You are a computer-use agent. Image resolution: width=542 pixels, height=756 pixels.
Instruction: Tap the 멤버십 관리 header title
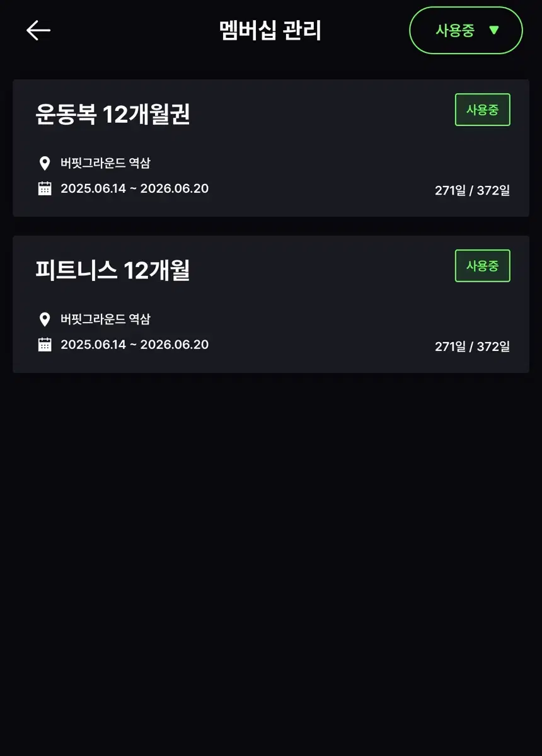click(270, 30)
